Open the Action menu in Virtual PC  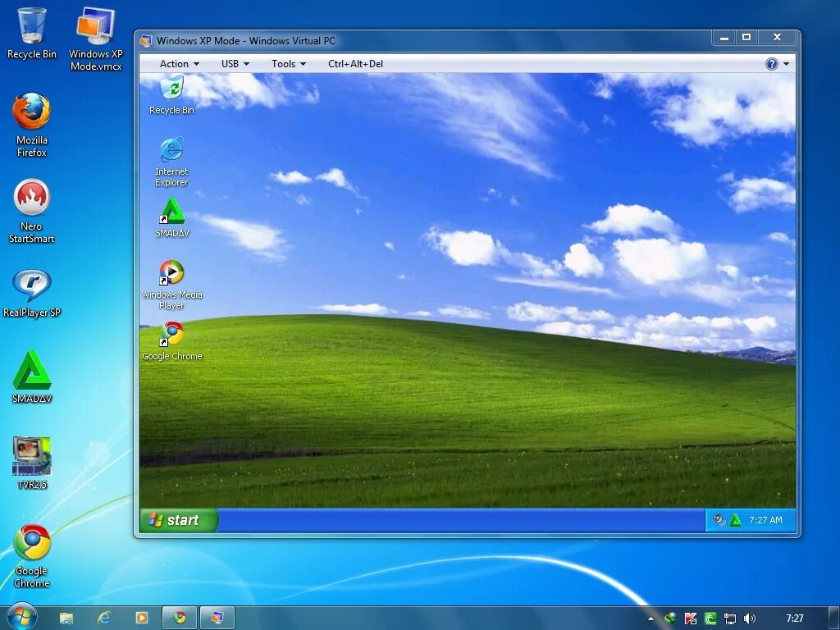pos(179,64)
